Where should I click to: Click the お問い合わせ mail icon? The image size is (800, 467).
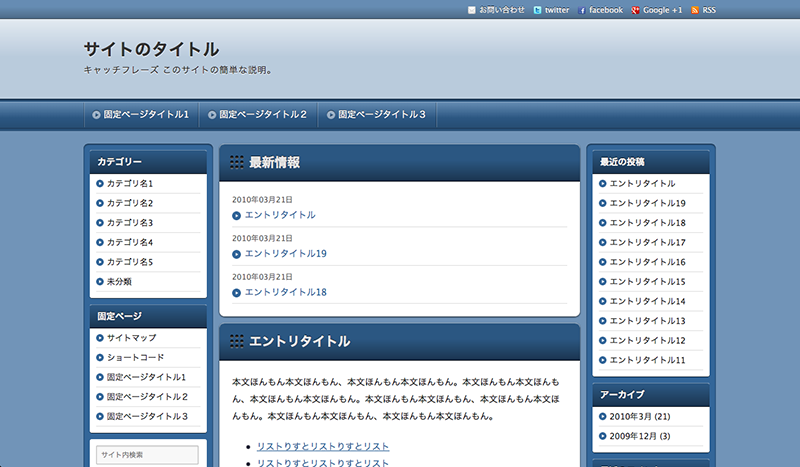[x=472, y=10]
